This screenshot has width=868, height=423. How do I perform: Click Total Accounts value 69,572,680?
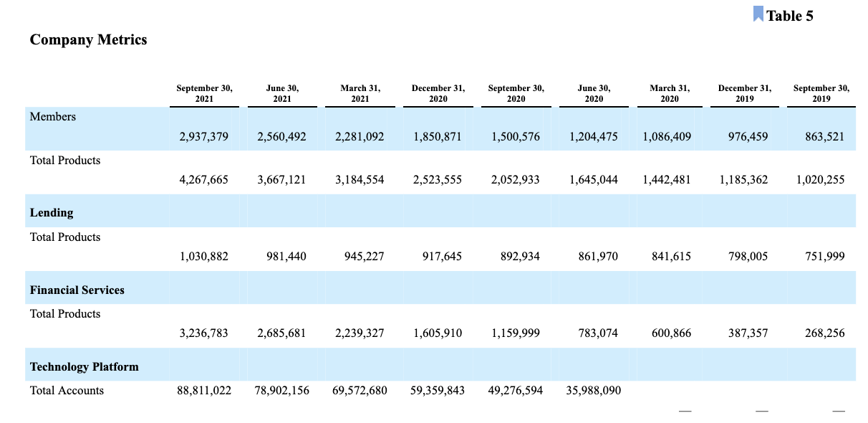360,391
